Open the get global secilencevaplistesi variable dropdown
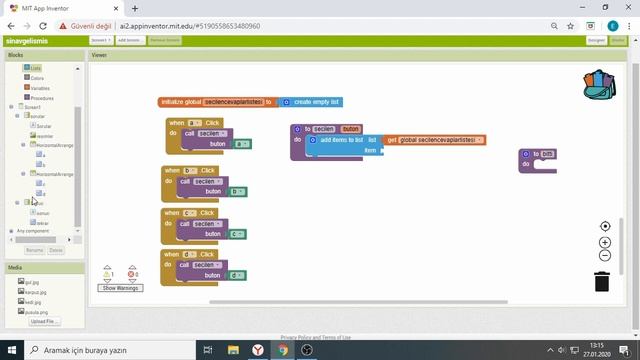This screenshot has width=640, height=360. point(480,140)
